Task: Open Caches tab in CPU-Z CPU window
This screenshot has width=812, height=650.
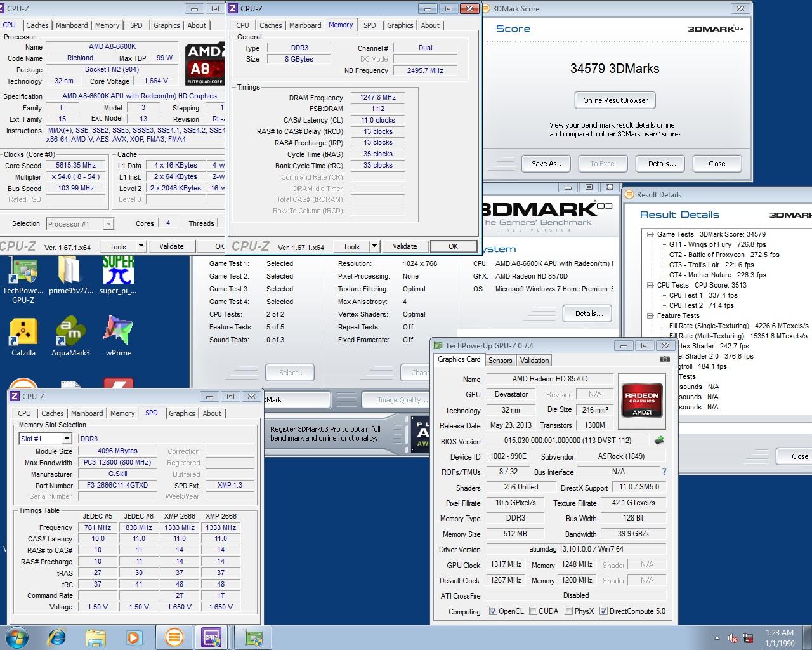Action: (x=37, y=25)
